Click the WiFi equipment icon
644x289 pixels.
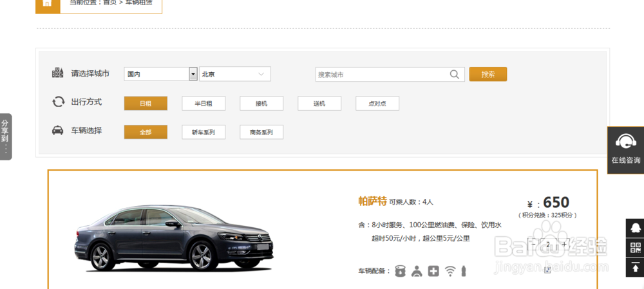[x=451, y=271]
